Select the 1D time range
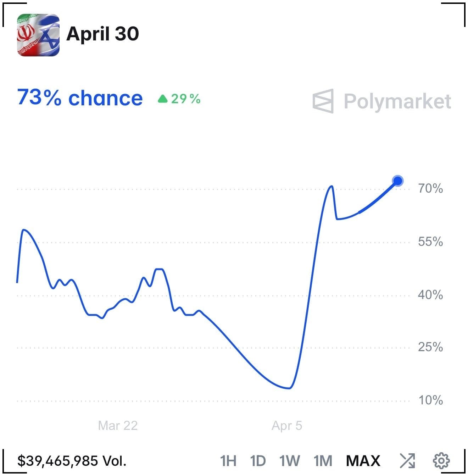The image size is (468, 476). point(258,461)
